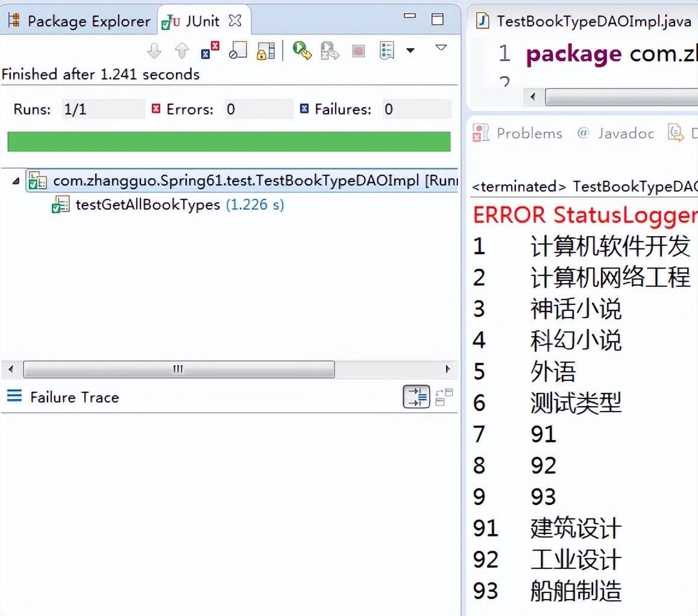The image size is (698, 616).
Task: Click the JUnit tree horizontal scrollbar thumb
Action: pyautogui.click(x=178, y=369)
